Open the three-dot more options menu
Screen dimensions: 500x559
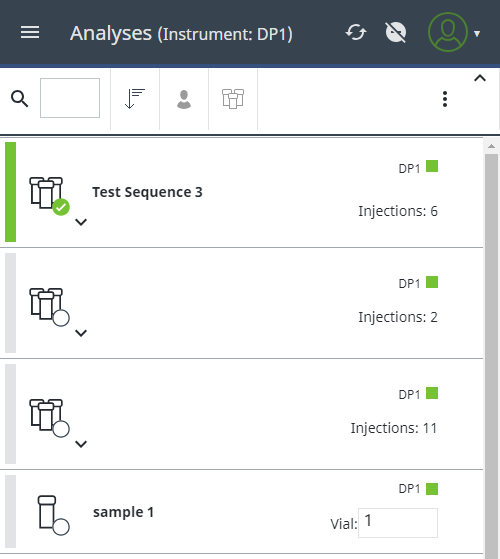click(445, 99)
